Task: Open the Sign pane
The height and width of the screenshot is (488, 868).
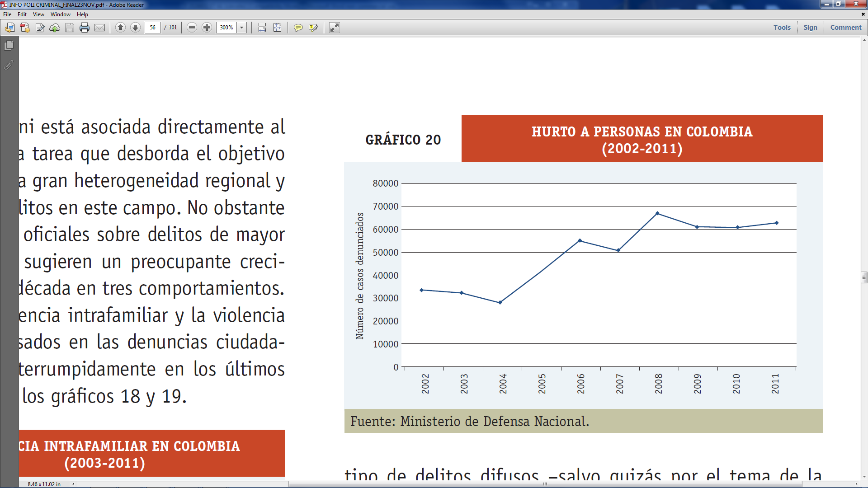Action: pos(810,28)
